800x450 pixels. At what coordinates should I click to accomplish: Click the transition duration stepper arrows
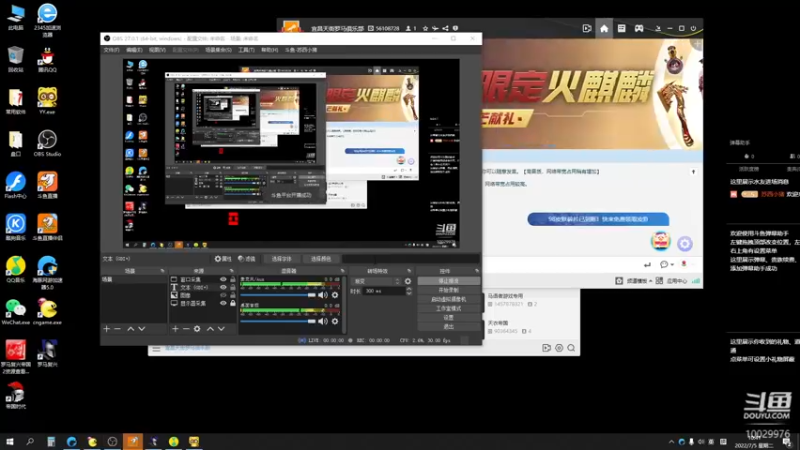[x=409, y=291]
